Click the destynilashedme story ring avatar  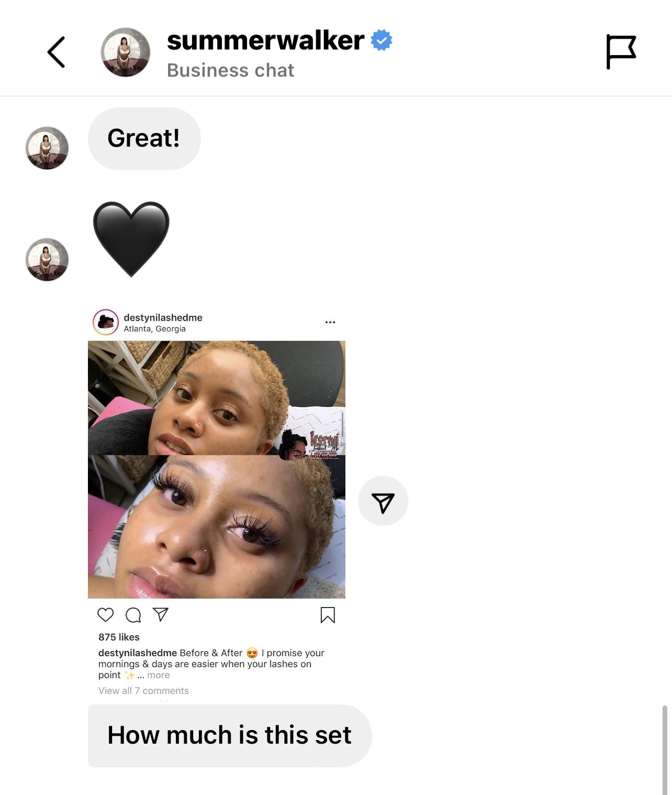point(106,322)
